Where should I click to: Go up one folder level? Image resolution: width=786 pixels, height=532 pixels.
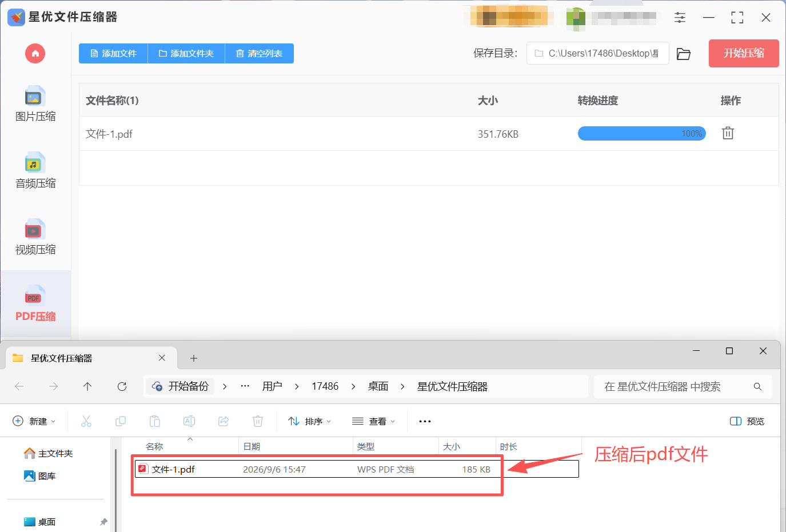[87, 386]
